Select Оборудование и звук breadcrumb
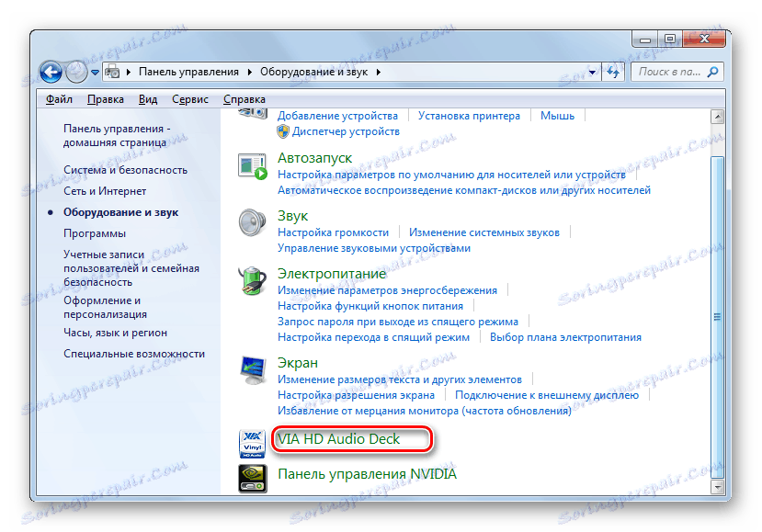762x532 pixels. 313,72
